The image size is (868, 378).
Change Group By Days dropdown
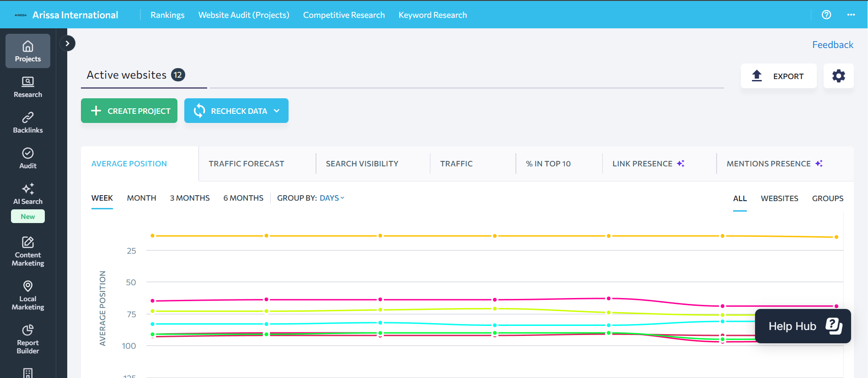point(332,198)
